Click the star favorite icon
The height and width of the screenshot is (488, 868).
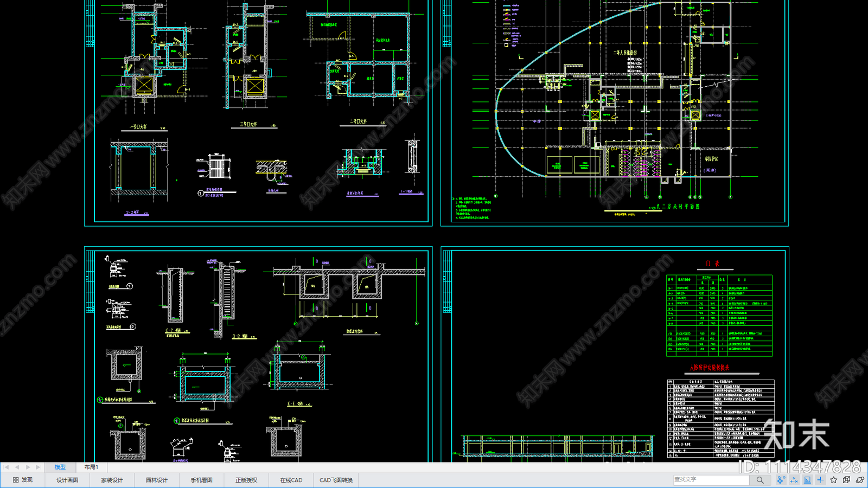click(x=833, y=480)
